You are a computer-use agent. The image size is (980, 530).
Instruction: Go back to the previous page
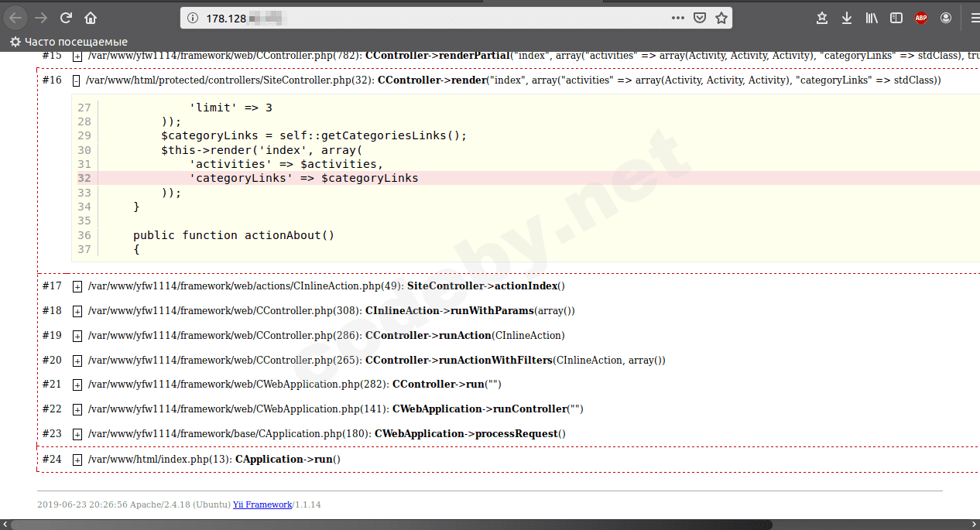tap(15, 18)
